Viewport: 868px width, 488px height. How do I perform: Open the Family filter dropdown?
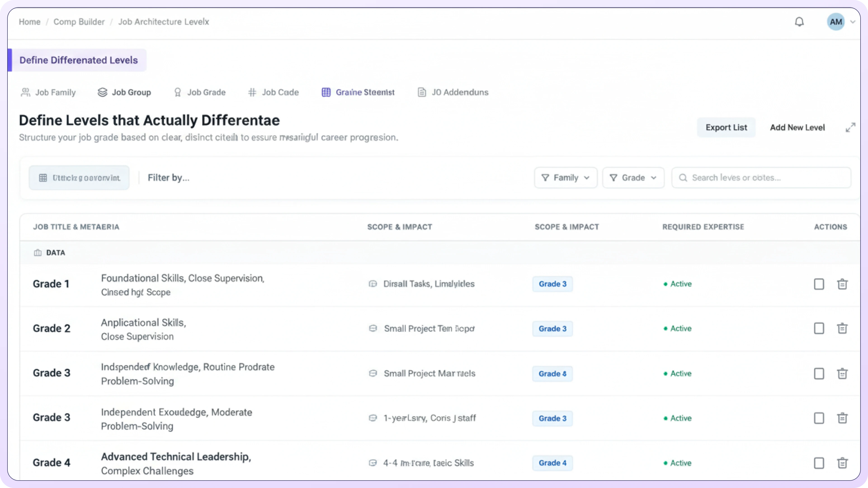(565, 178)
